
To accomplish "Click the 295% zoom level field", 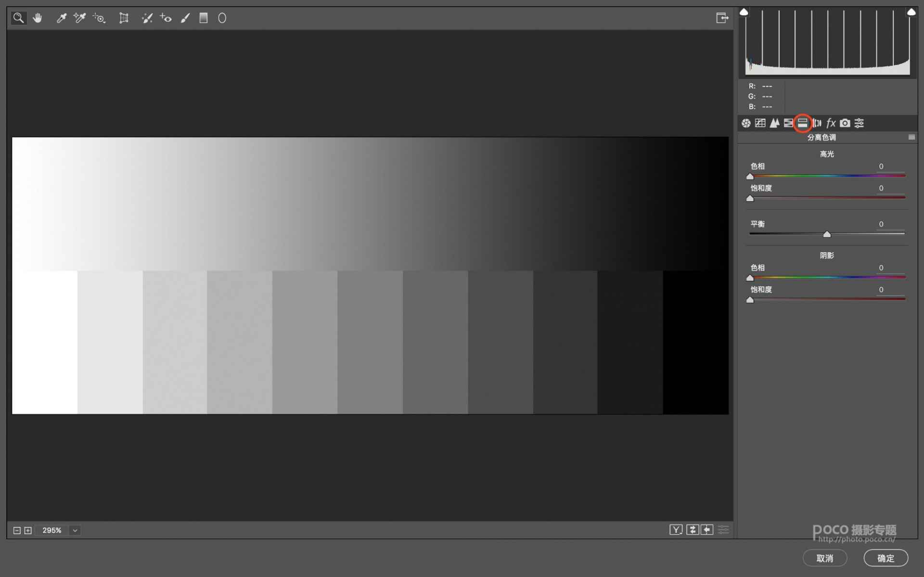I will (52, 530).
